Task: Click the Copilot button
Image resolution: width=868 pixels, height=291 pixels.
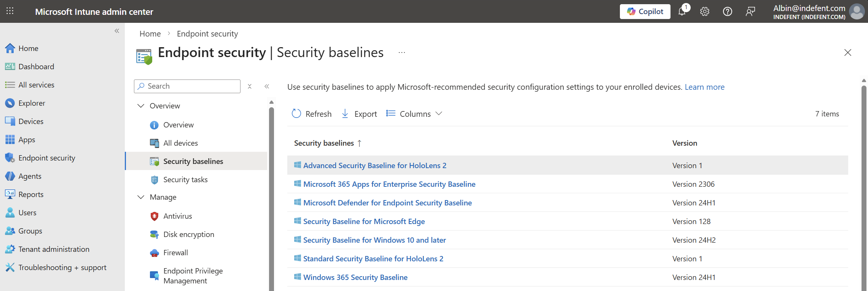Action: (645, 11)
